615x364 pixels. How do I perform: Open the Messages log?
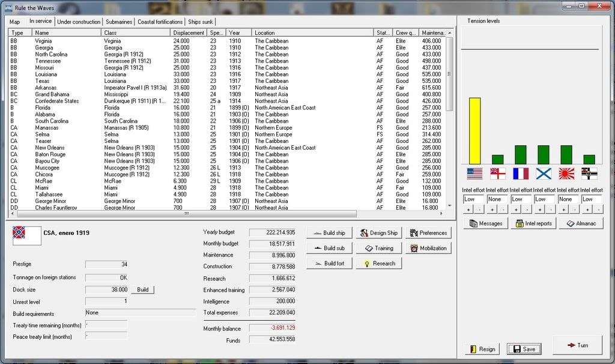click(x=485, y=223)
